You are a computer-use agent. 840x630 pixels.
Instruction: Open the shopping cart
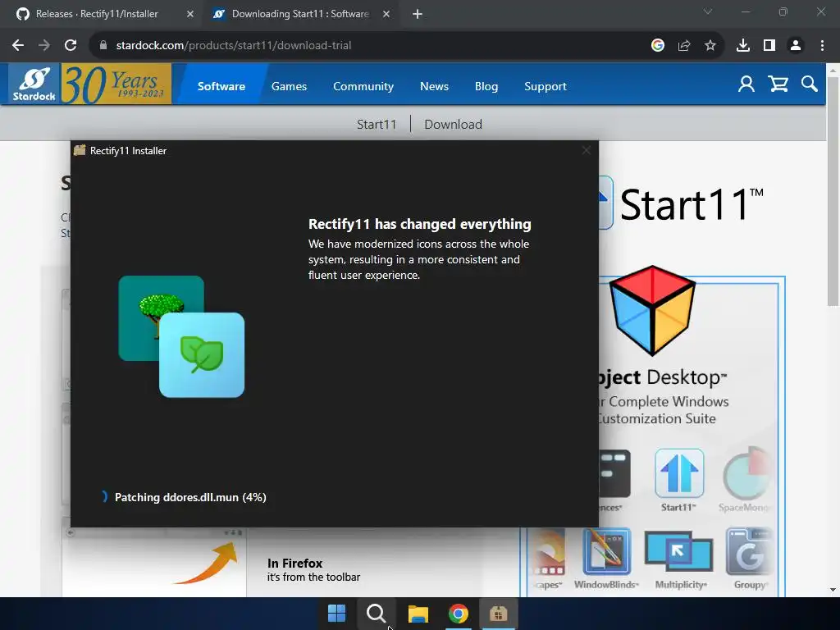pyautogui.click(x=778, y=84)
